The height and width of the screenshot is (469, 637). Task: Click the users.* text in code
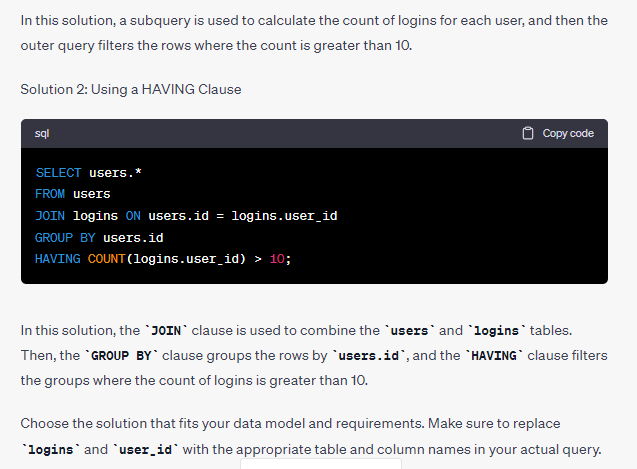point(115,173)
